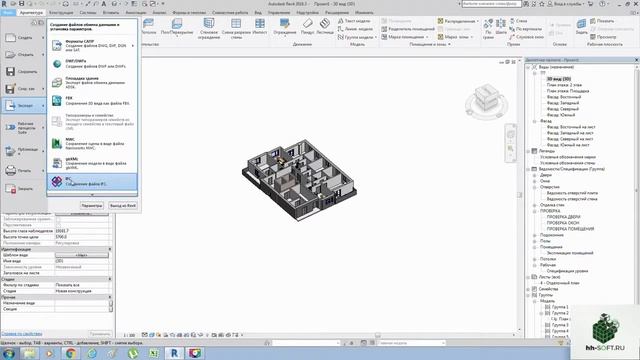This screenshot has width=640, height=360.
Task: Click the phase filter value field
Action: [82, 285]
